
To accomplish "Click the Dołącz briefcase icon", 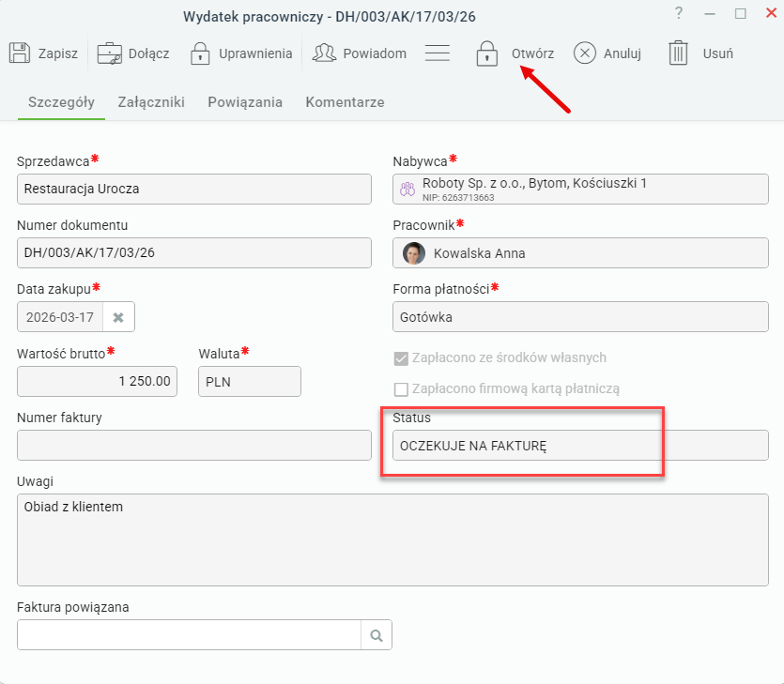I will [110, 53].
